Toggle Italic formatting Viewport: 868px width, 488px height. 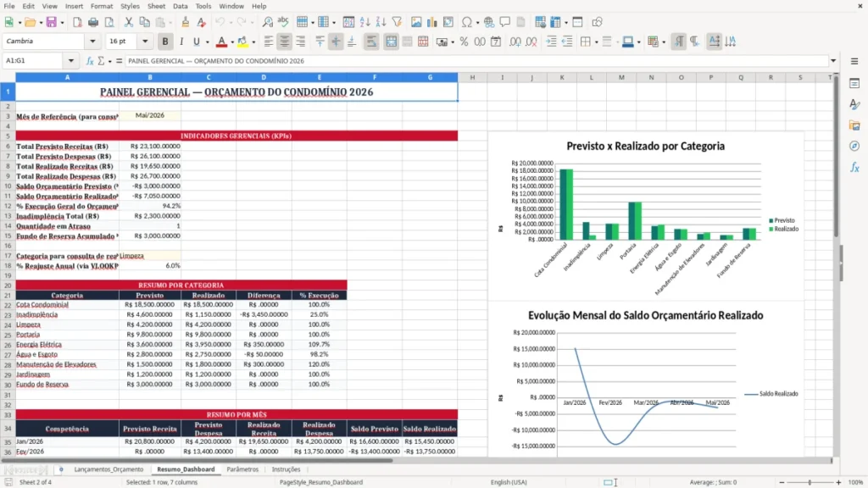pos(181,42)
